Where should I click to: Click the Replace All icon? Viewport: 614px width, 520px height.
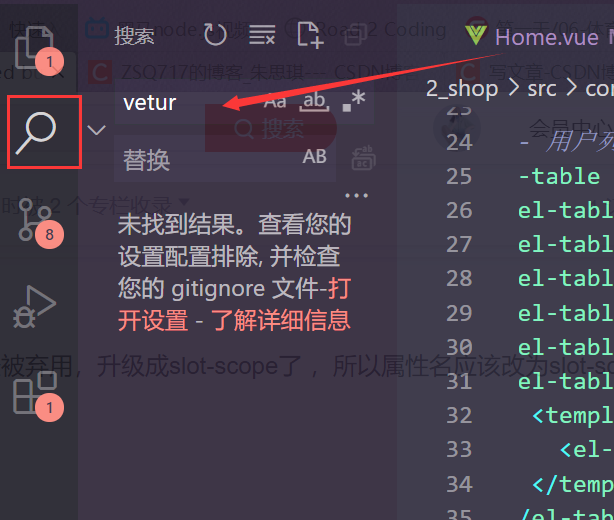[363, 158]
